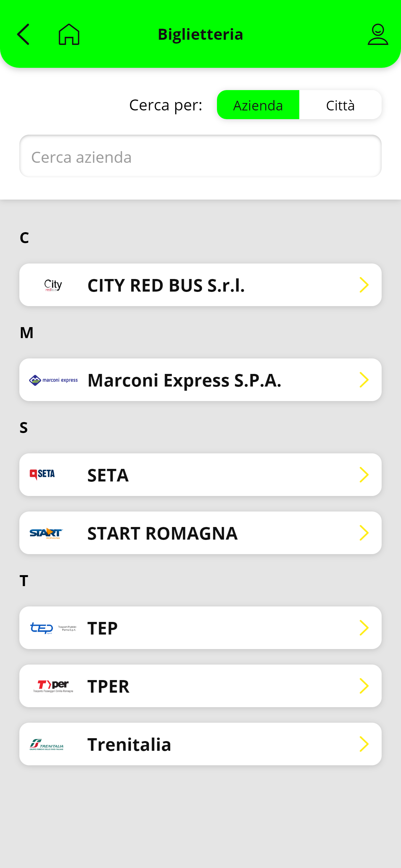Select the TPER list item

200,686
